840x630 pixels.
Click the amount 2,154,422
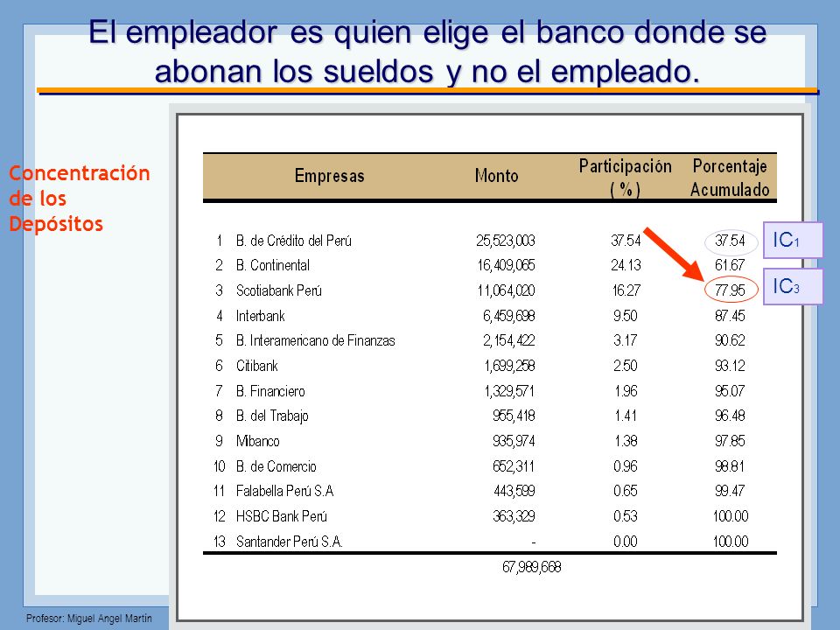[x=508, y=340]
